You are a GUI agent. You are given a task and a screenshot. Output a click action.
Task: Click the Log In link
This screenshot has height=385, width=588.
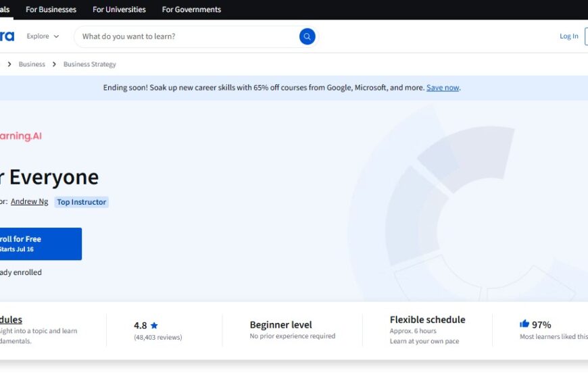tap(568, 36)
